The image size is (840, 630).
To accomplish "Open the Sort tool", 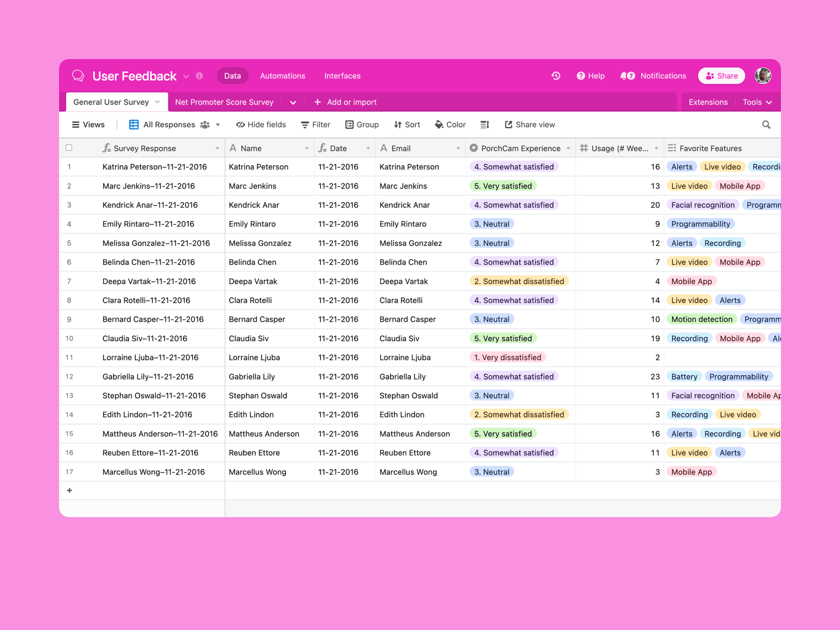I will tap(407, 125).
